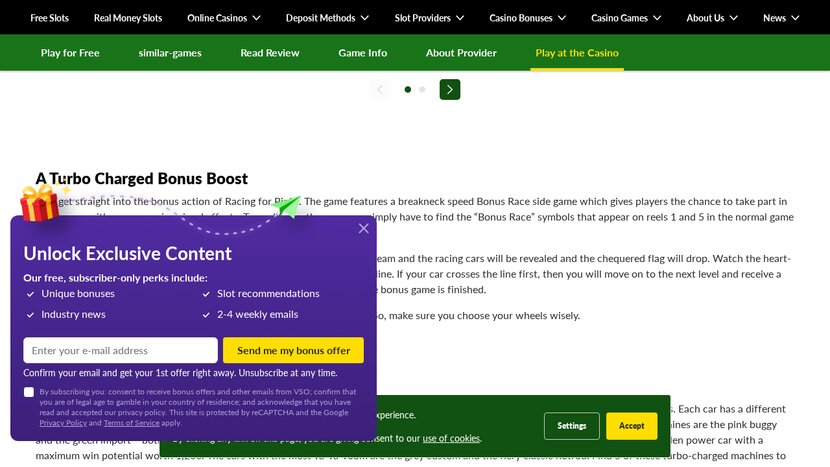Open the use of cookies link
The height and width of the screenshot is (467, 830).
(451, 438)
